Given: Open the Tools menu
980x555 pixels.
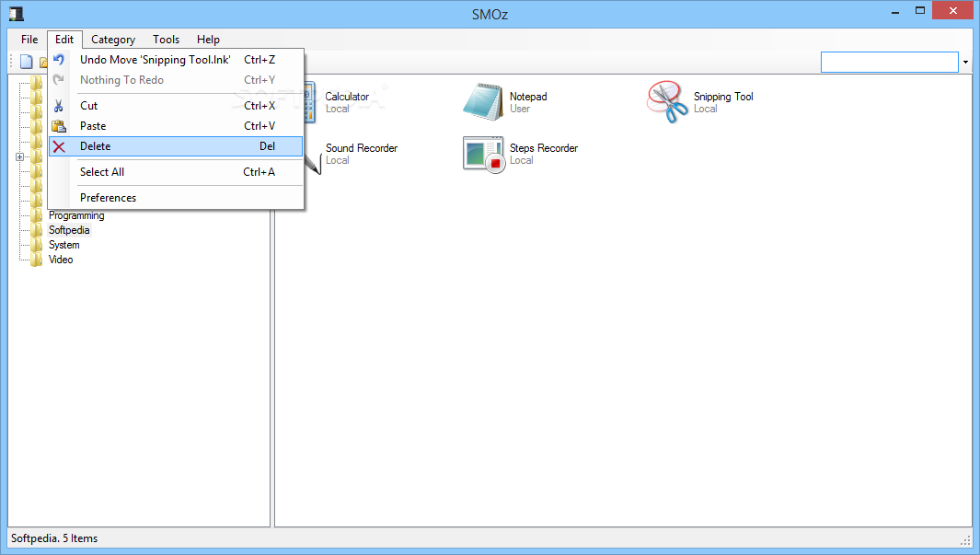Looking at the screenshot, I should [167, 40].
